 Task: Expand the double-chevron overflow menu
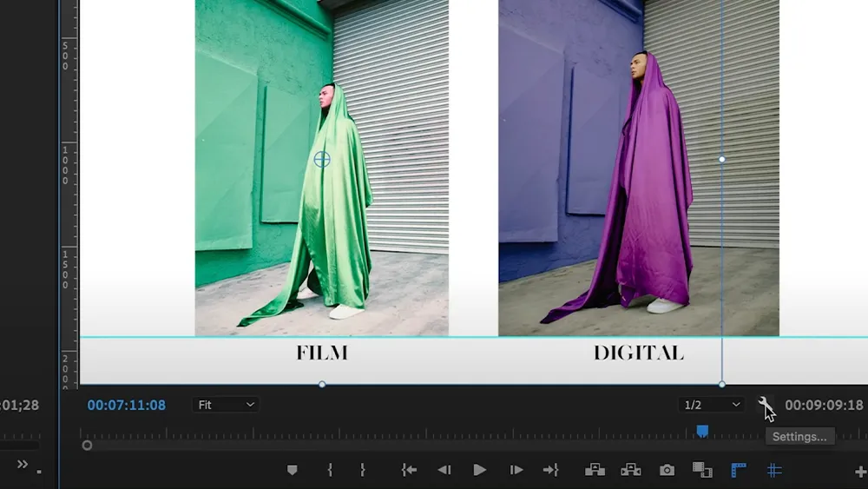tap(23, 464)
